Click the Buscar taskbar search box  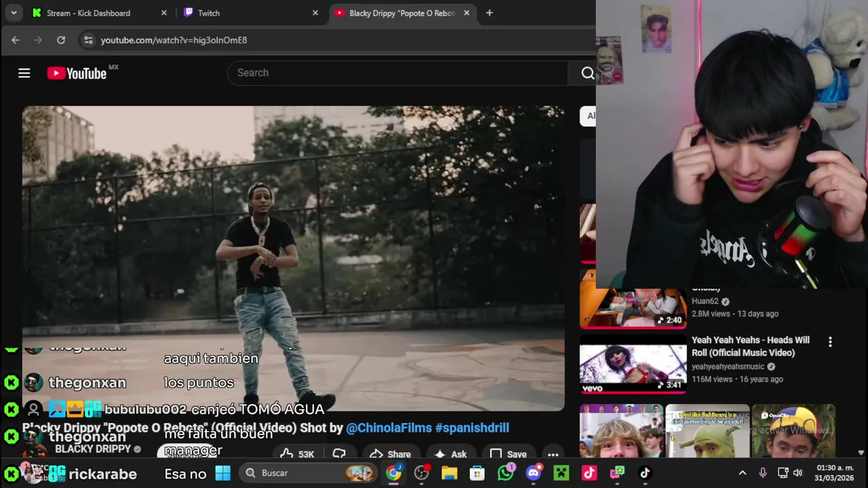(x=309, y=473)
